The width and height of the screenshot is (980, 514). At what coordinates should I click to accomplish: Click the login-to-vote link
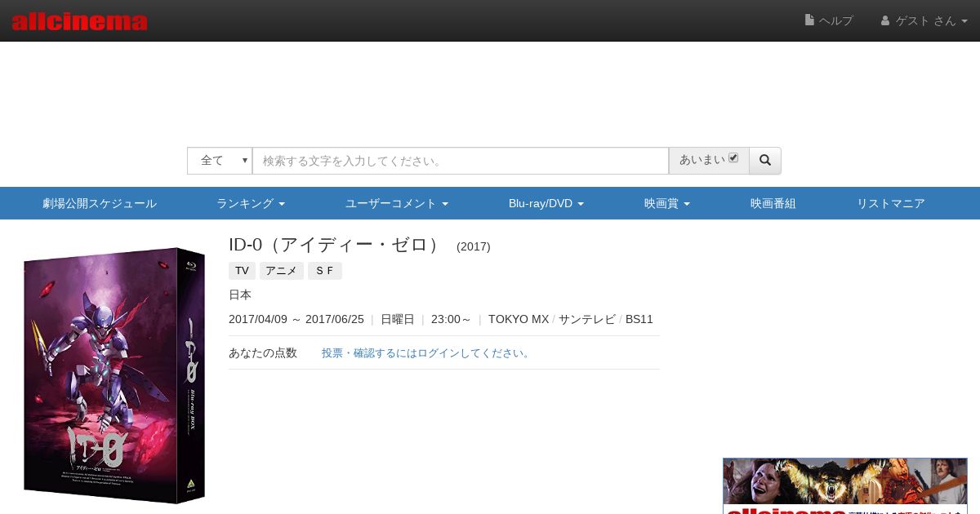427,353
